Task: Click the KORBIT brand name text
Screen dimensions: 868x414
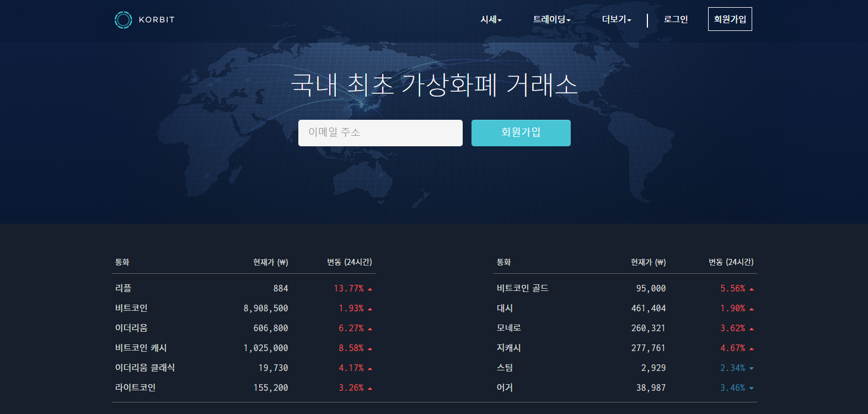Action: 157,20
